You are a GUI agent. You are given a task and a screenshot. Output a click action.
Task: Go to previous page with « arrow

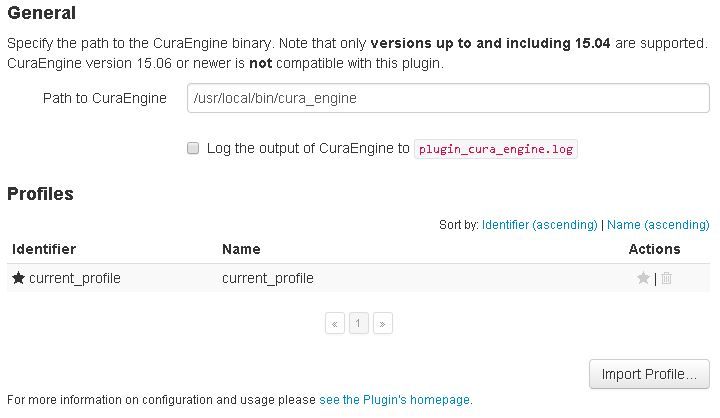[x=335, y=323]
